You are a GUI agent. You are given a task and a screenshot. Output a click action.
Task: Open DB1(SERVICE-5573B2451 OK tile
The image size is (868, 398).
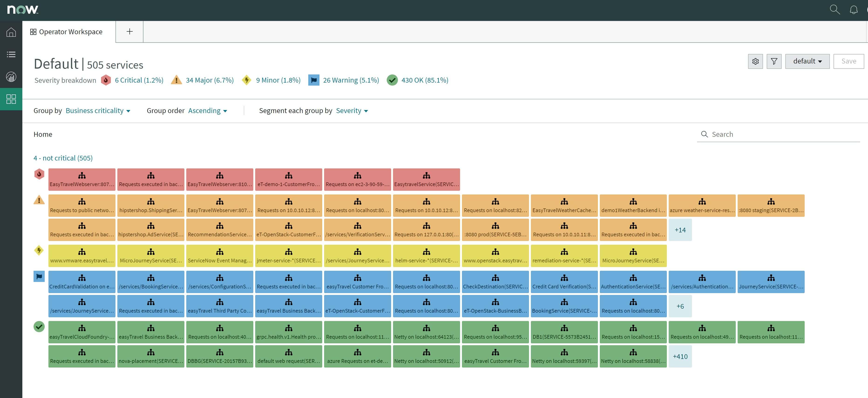564,332
